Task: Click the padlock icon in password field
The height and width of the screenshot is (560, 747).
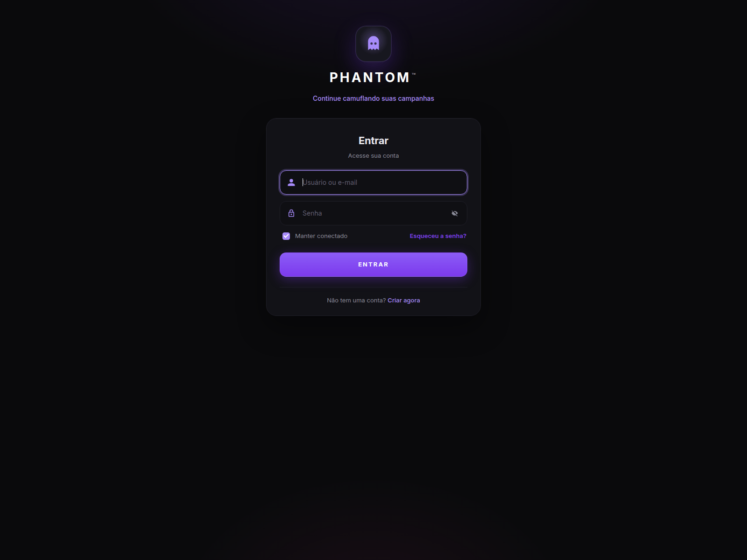Action: [291, 213]
